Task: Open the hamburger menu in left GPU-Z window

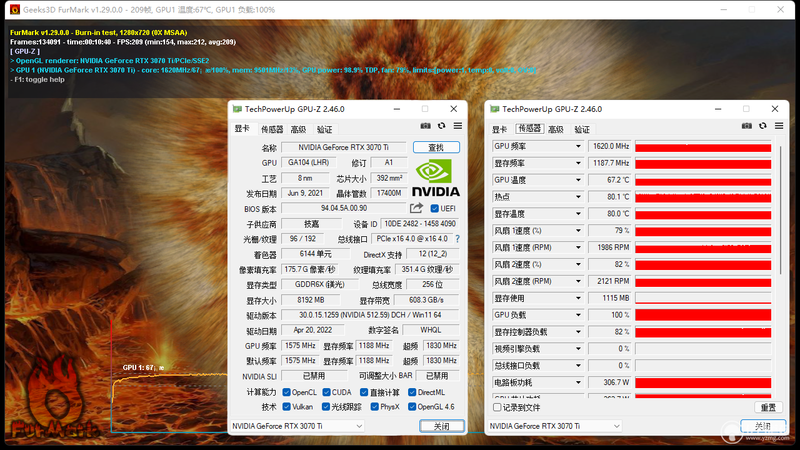Action: [458, 126]
